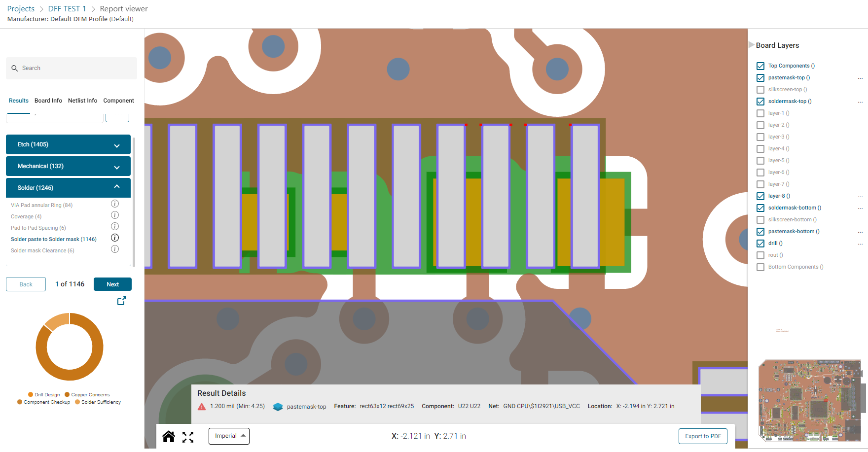Click info icon for VIA Pad annular Ring
The width and height of the screenshot is (868, 452).
115,204
